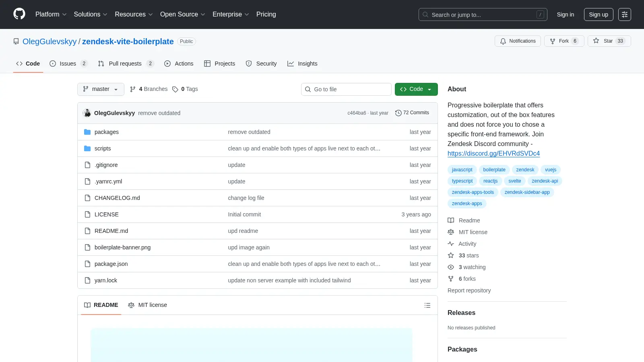Viewport: 644px width, 362px height.
Task: Open the master branch selector dropdown
Action: point(101,89)
